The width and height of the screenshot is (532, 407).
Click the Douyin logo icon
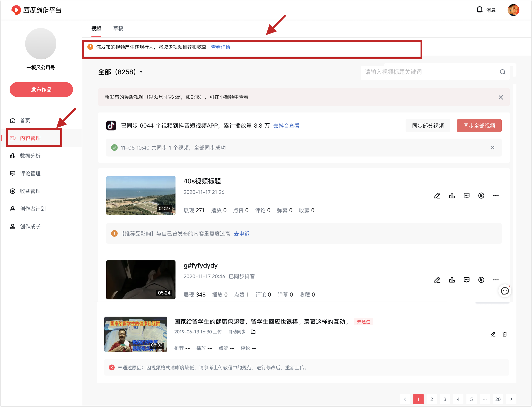click(x=111, y=126)
